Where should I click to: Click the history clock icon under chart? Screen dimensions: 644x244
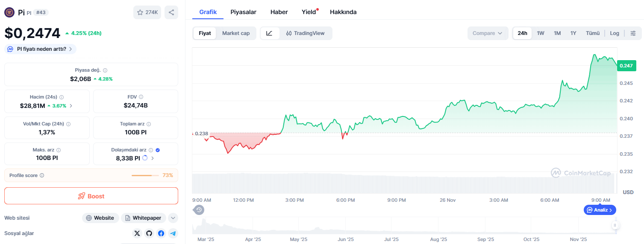(199, 210)
